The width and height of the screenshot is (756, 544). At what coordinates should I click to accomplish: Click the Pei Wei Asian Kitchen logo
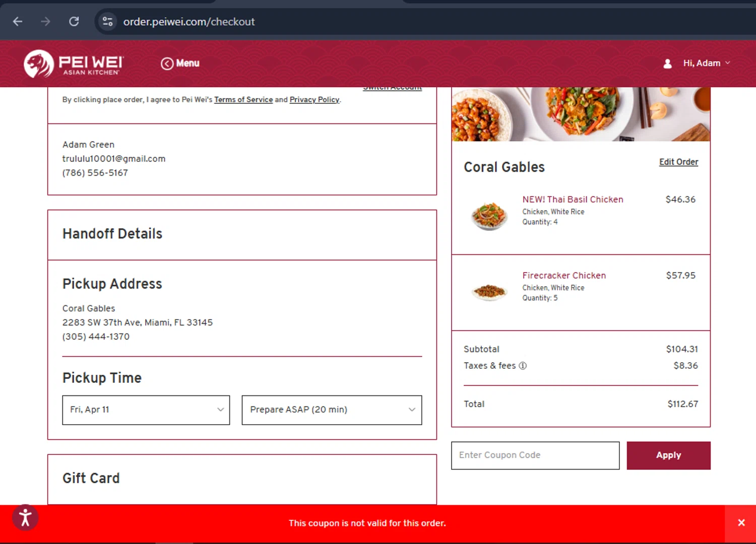(74, 63)
